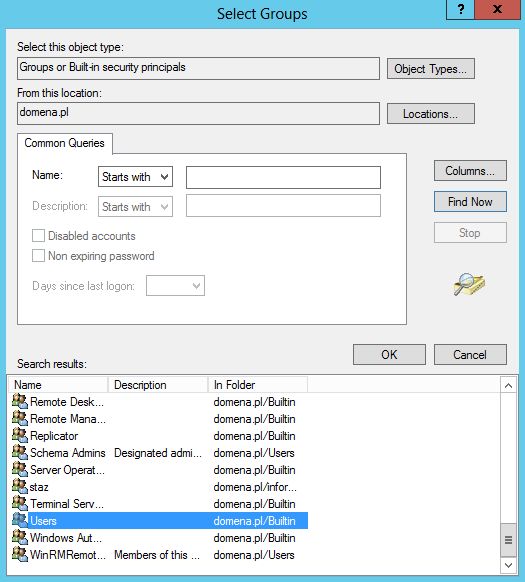525x582 pixels.
Task: Click the magnifying glass search icon
Action: click(469, 285)
